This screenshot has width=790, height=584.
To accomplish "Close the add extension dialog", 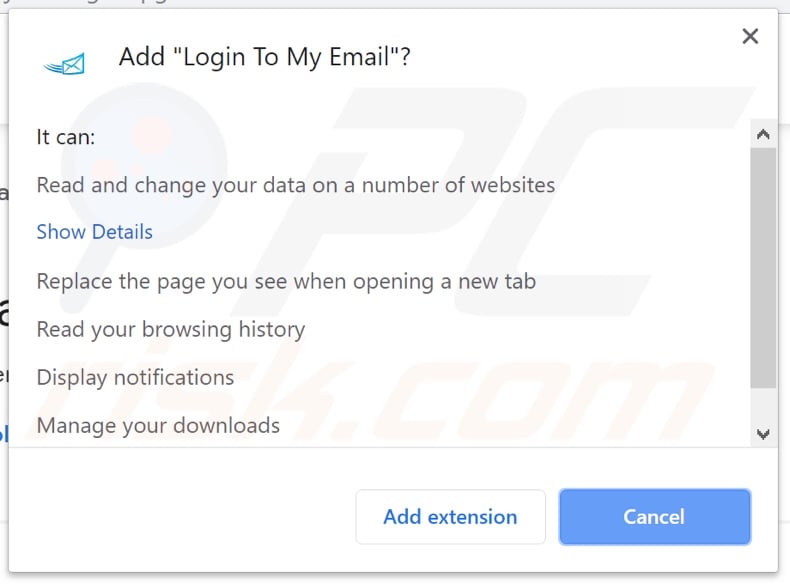I will (x=750, y=37).
